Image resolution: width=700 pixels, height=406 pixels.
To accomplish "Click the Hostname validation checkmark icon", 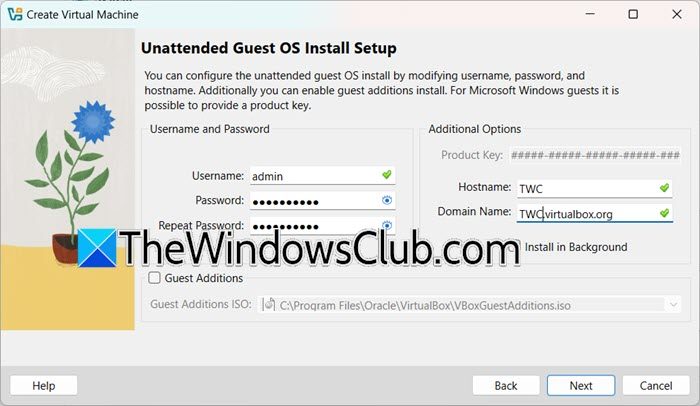I will (664, 187).
